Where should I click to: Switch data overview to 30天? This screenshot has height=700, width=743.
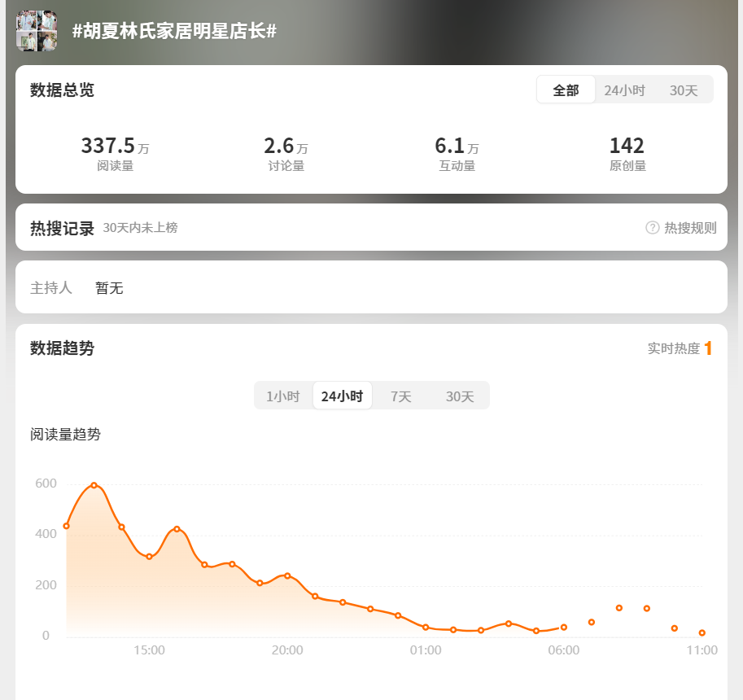[x=684, y=90]
